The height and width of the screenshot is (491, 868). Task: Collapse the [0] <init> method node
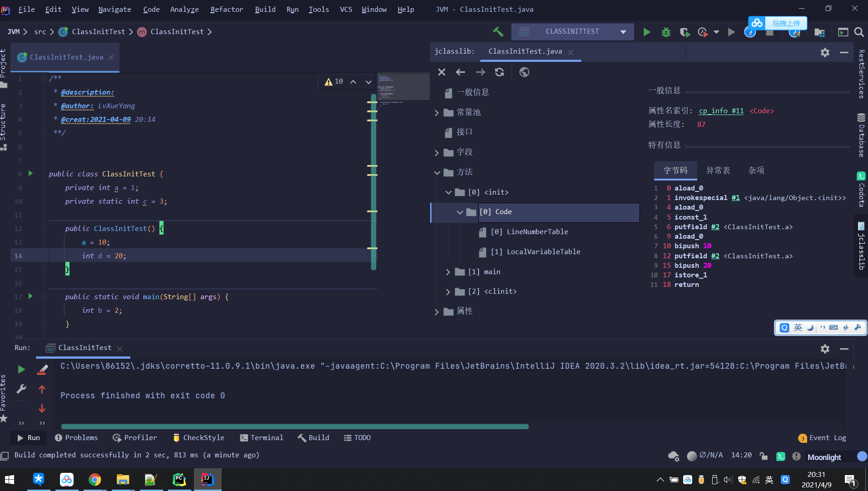(x=448, y=192)
